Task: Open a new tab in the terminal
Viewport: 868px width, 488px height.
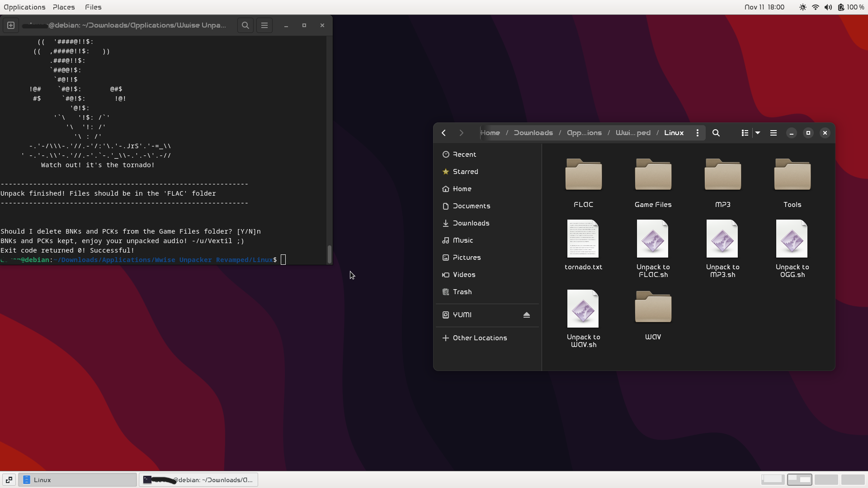Action: point(10,25)
